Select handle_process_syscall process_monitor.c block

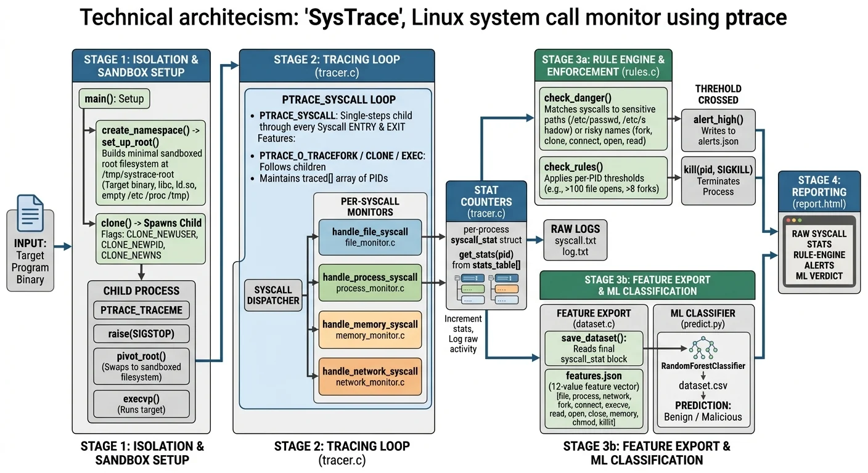[370, 283]
